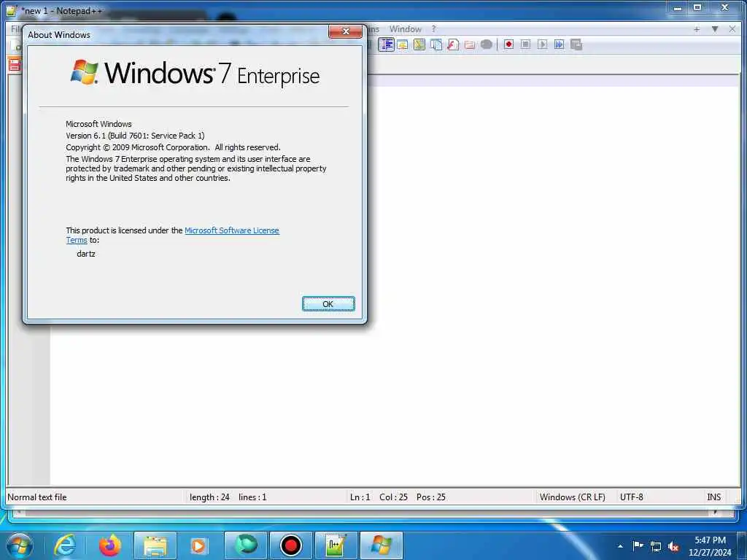Open the taskbar clock showing 5:47 PM
Screen dimensions: 747x560
click(710, 546)
